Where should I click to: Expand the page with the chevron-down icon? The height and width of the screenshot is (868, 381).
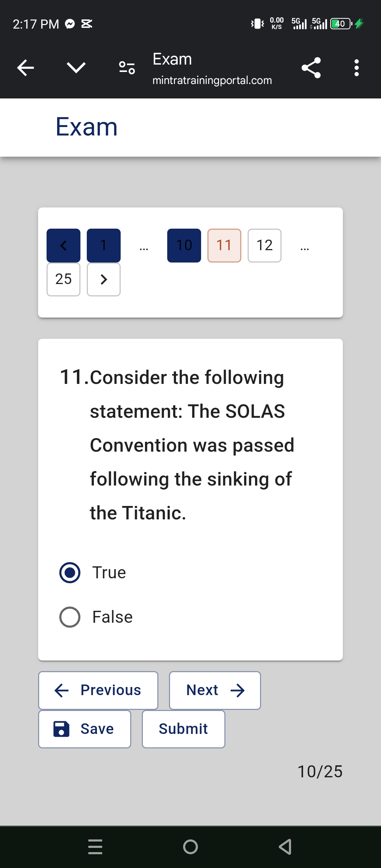pyautogui.click(x=75, y=68)
